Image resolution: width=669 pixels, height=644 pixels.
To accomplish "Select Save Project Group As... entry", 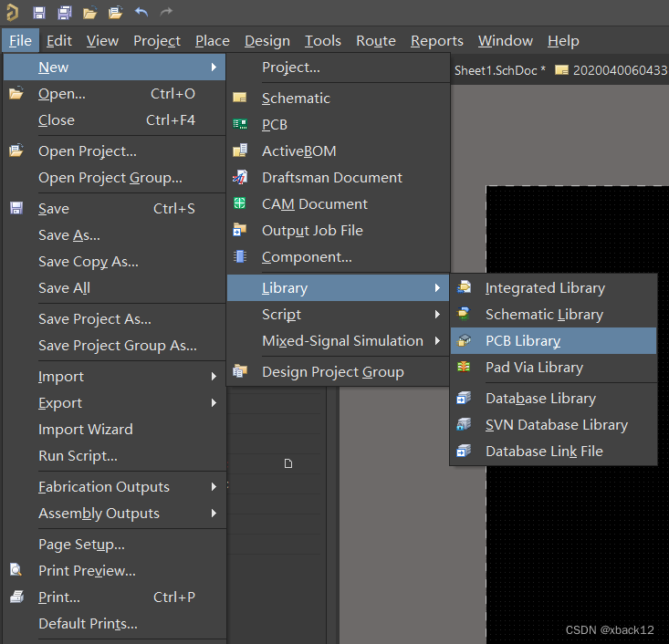I will click(x=114, y=346).
